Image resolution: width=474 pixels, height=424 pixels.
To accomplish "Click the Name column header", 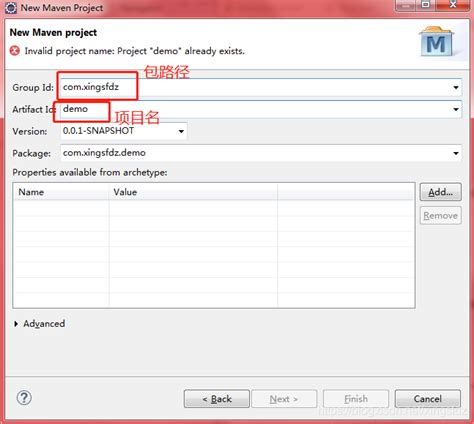I will click(61, 192).
